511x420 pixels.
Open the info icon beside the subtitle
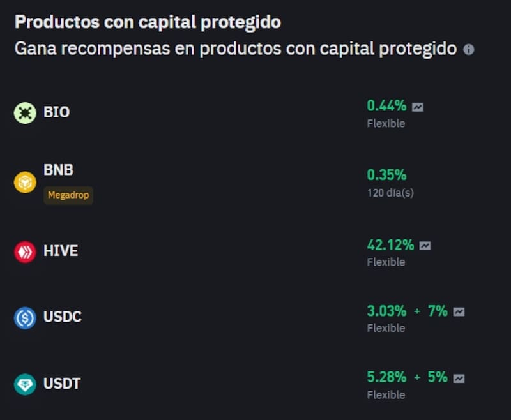pyautogui.click(x=469, y=49)
